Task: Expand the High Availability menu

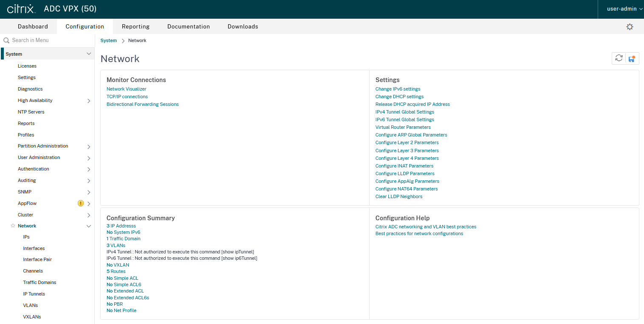Action: (x=89, y=101)
